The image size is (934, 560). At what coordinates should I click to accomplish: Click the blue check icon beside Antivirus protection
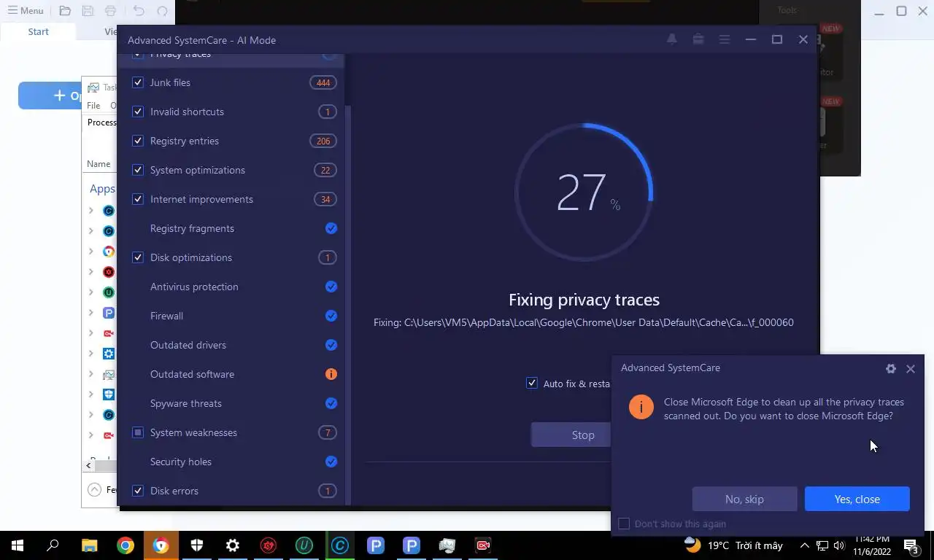coord(331,287)
